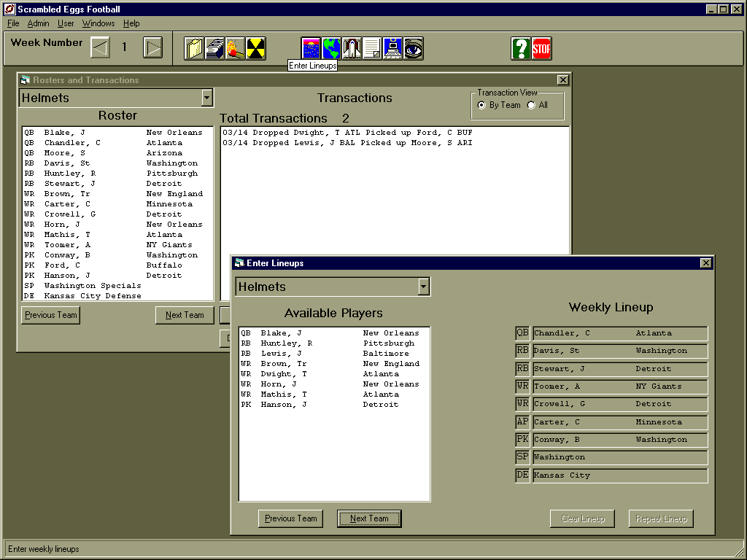Click the stacked papers toolbar icon
The image size is (747, 560).
[x=214, y=49]
